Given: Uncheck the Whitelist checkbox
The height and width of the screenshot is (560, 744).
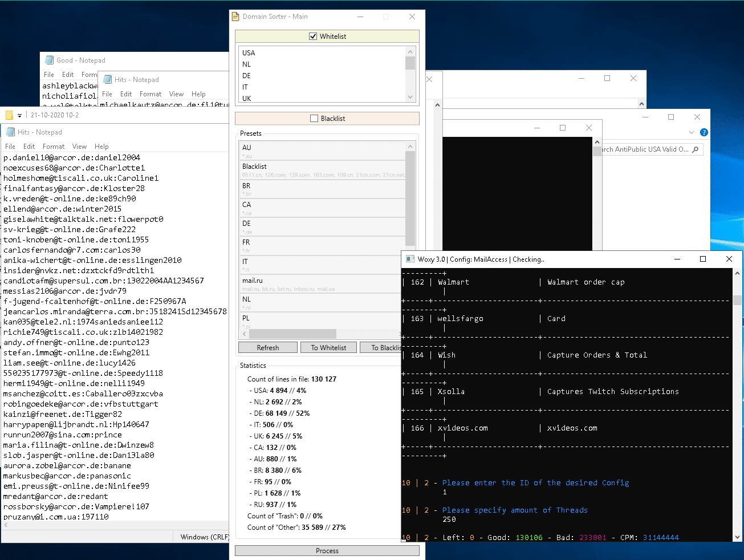Looking at the screenshot, I should pos(313,36).
